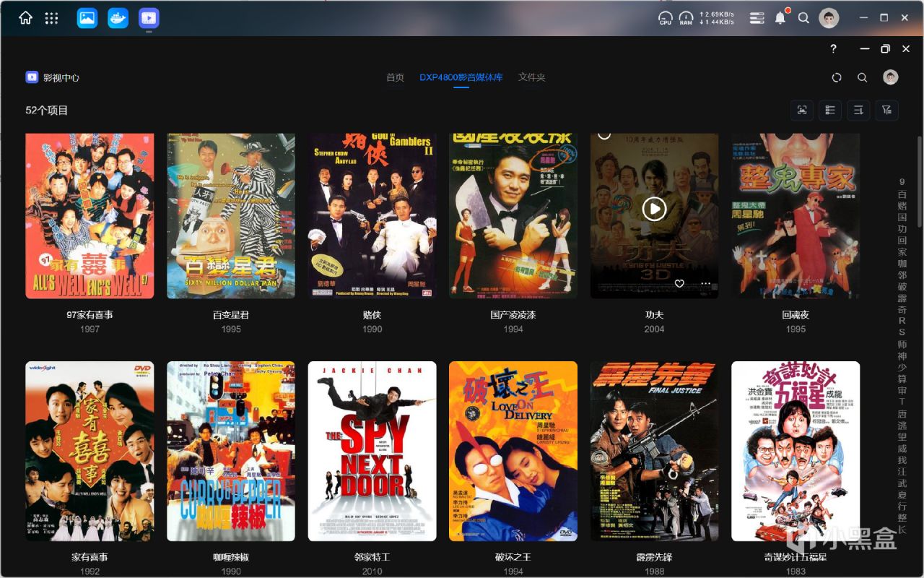The width and height of the screenshot is (924, 578).
Task: Click the 回魂夜 title
Action: pos(796,315)
